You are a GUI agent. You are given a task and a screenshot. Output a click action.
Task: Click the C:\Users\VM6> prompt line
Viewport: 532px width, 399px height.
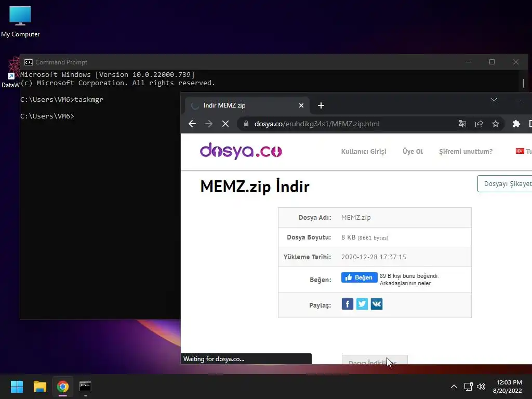[x=47, y=116]
